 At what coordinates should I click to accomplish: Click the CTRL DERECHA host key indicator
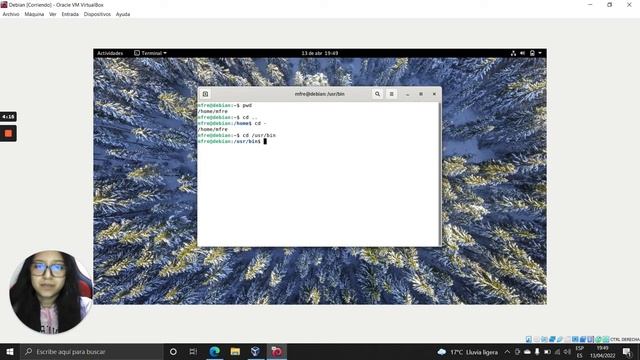(x=625, y=339)
